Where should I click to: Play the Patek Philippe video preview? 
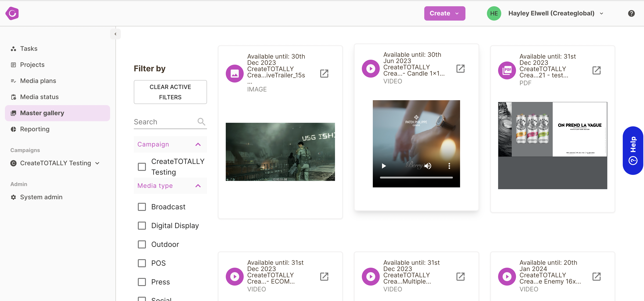(x=384, y=166)
